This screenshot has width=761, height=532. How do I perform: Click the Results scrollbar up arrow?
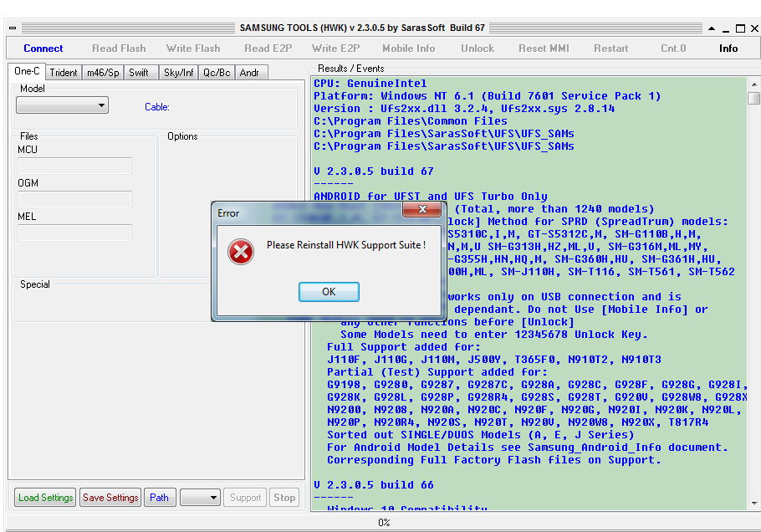tap(754, 84)
